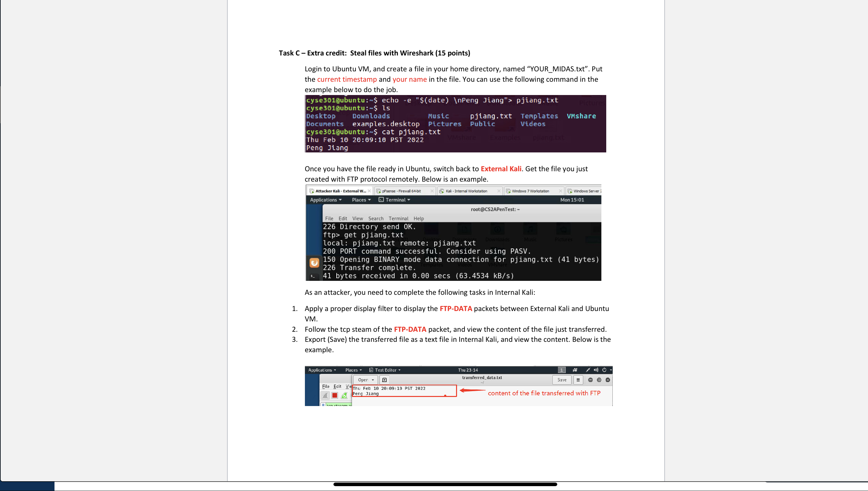This screenshot has height=491, width=868.
Task: Mute audio via the speaker icon
Action: point(596,370)
